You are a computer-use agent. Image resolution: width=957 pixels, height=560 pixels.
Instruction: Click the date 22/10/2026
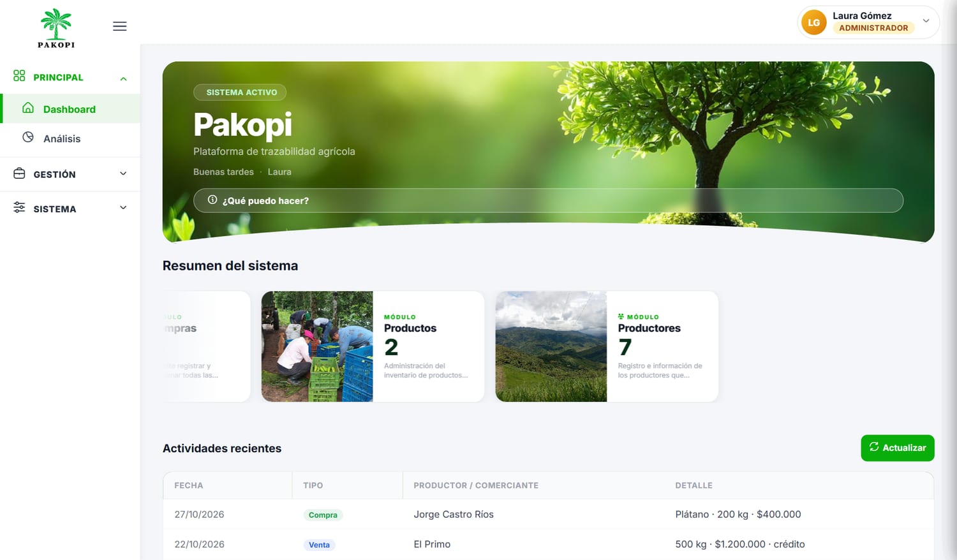[199, 544]
